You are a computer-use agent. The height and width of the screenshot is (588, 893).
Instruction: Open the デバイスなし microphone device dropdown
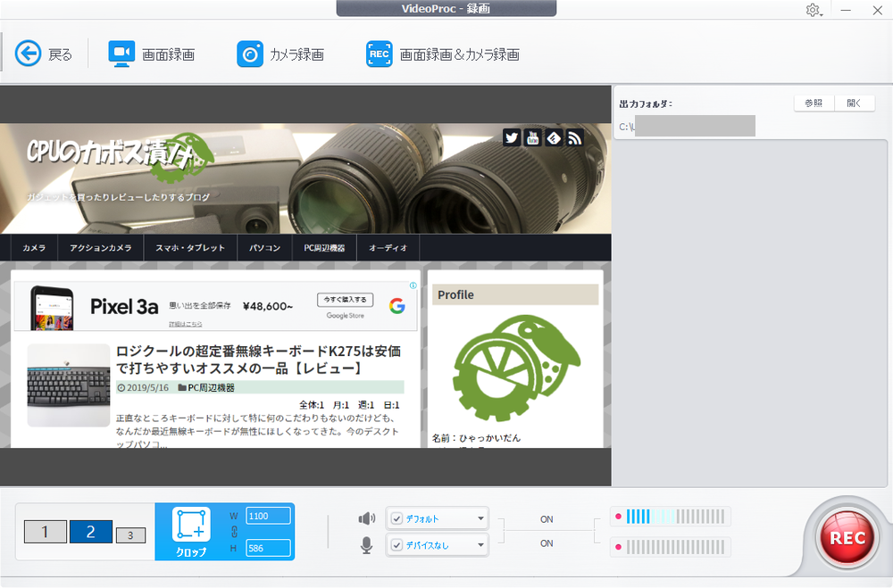(480, 545)
